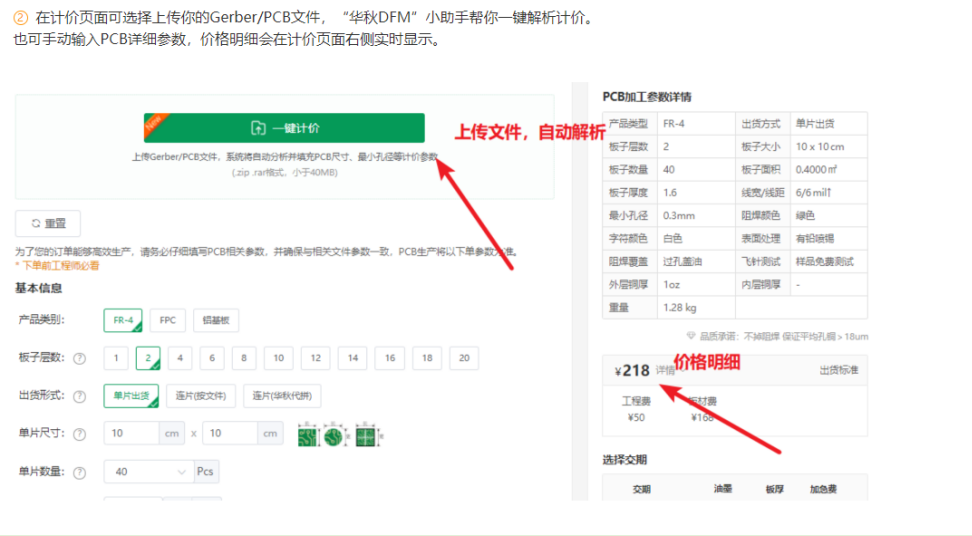Click the 绿色 solder mask color cell

[829, 216]
